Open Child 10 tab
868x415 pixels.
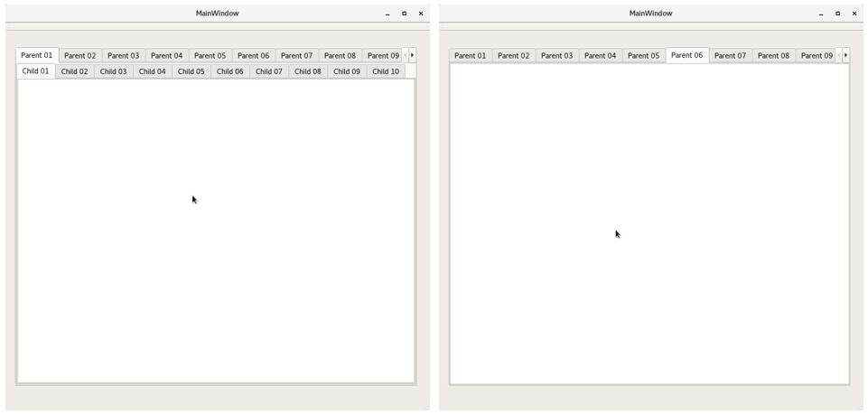386,71
